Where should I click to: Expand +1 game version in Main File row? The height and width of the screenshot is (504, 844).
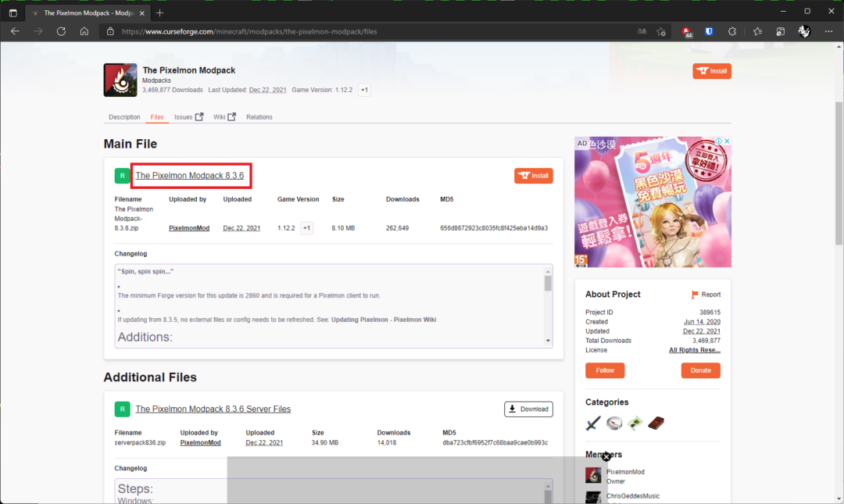pyautogui.click(x=306, y=228)
